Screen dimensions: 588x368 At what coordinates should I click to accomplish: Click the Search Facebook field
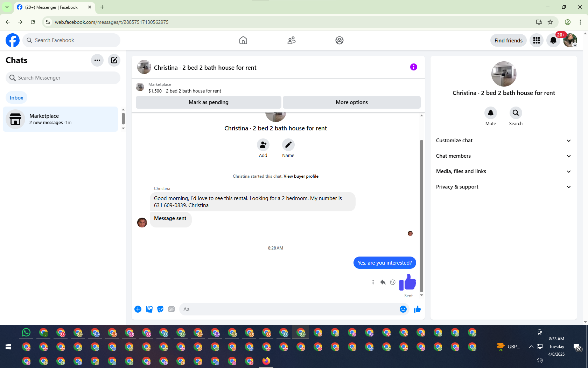71,40
